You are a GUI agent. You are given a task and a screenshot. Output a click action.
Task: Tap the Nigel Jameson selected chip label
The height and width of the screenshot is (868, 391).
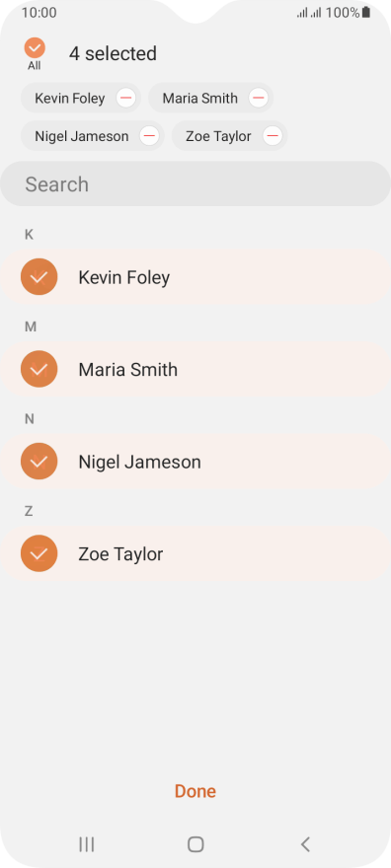tap(81, 136)
